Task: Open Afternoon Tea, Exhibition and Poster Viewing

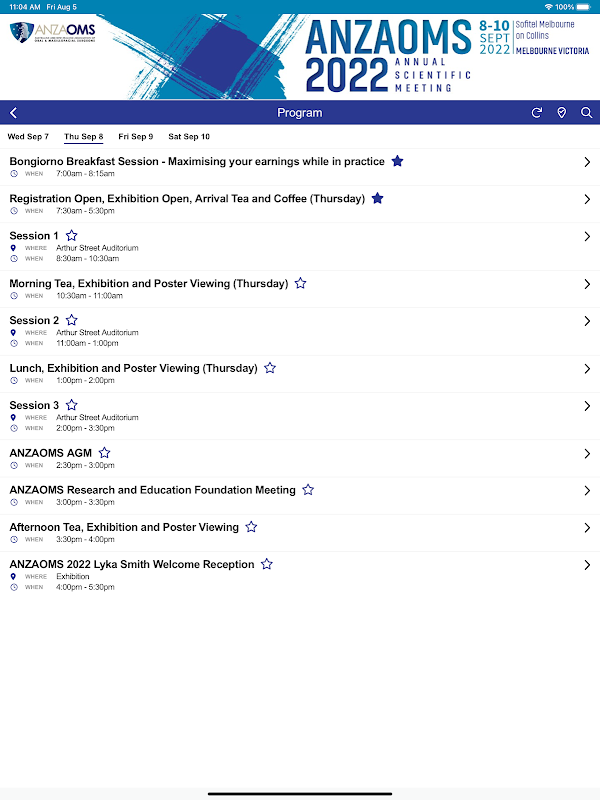Action: pyautogui.click(x=124, y=527)
